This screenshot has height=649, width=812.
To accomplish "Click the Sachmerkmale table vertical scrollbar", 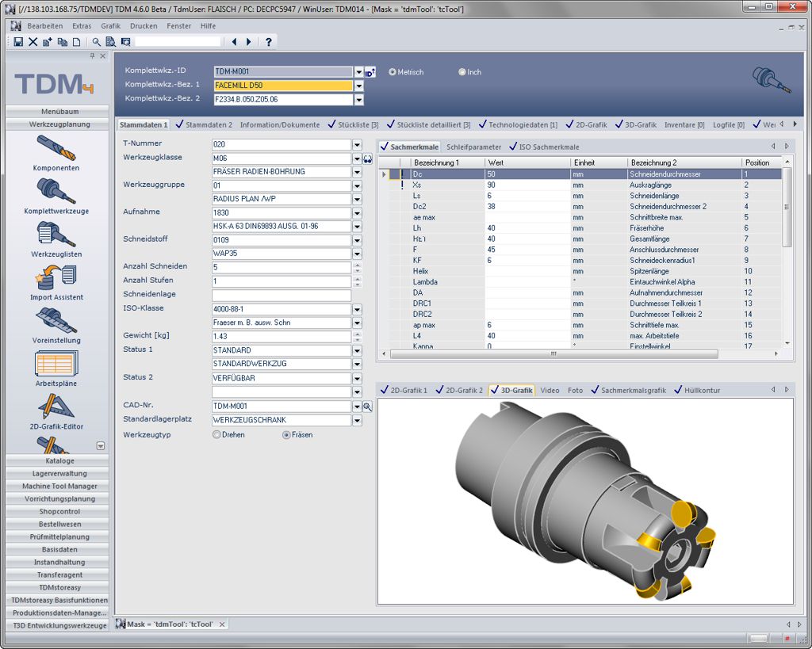I will click(787, 207).
